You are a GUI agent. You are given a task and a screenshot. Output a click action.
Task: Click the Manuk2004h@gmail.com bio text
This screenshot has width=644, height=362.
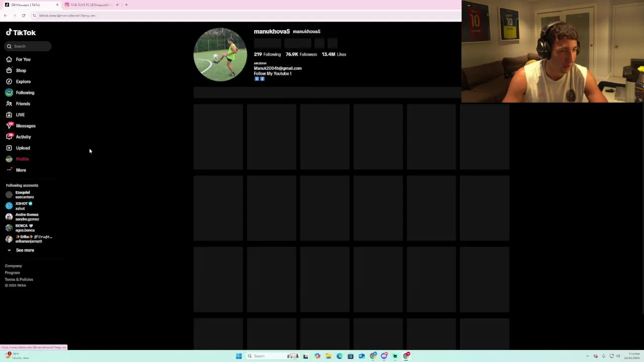tap(278, 68)
